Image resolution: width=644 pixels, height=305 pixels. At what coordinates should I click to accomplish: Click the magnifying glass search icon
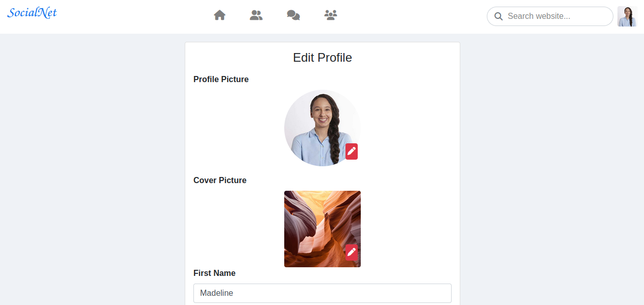point(499,16)
